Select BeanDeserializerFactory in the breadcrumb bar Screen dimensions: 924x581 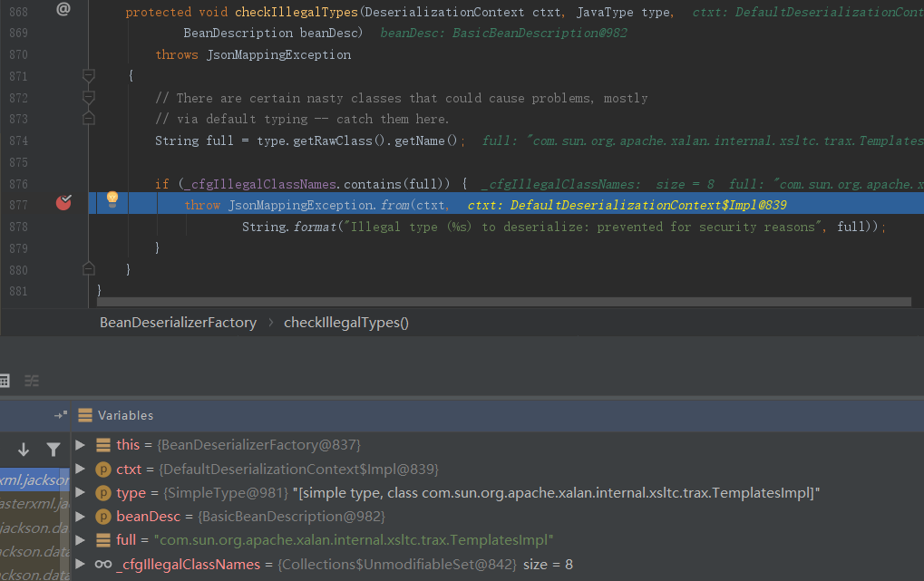point(178,323)
